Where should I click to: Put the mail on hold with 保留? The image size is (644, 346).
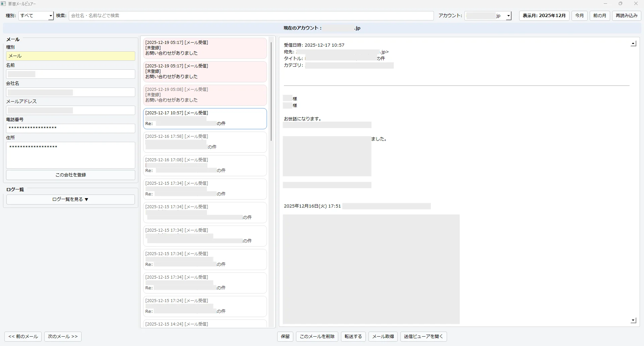(x=285, y=337)
